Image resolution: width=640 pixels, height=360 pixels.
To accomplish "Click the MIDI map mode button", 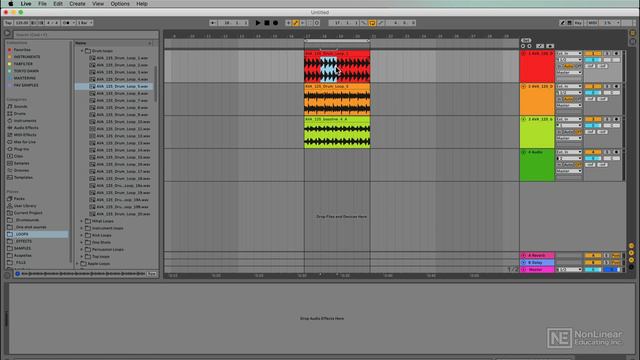I will coord(592,23).
